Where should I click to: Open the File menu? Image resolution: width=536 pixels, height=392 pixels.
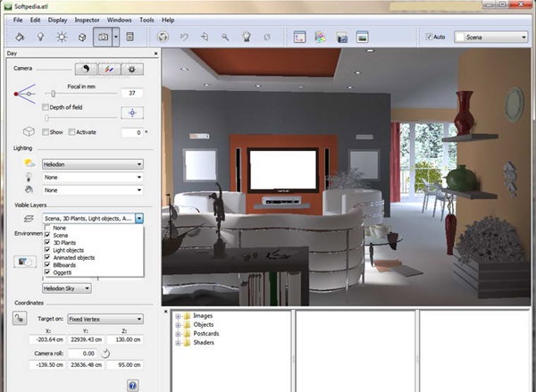pyautogui.click(x=18, y=20)
